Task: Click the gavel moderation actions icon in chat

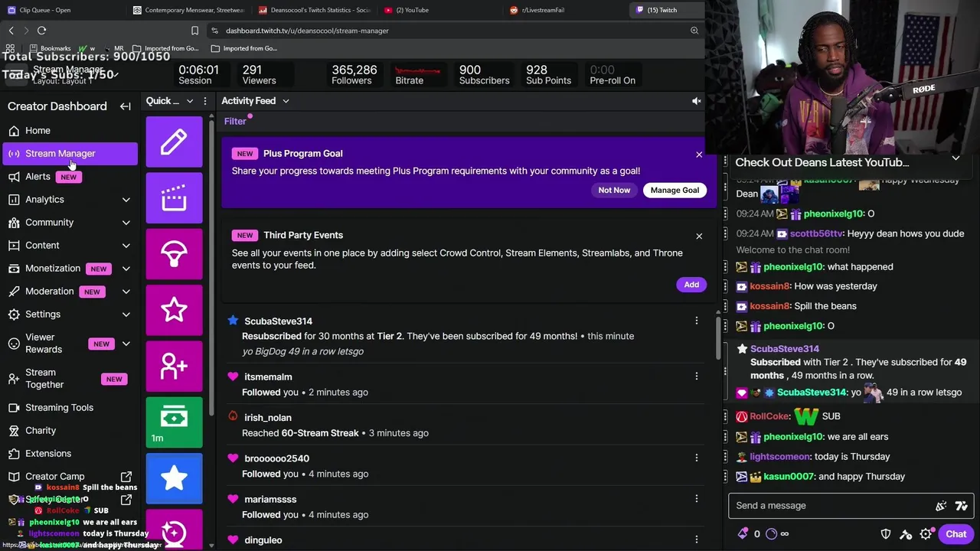Action: coord(906,534)
